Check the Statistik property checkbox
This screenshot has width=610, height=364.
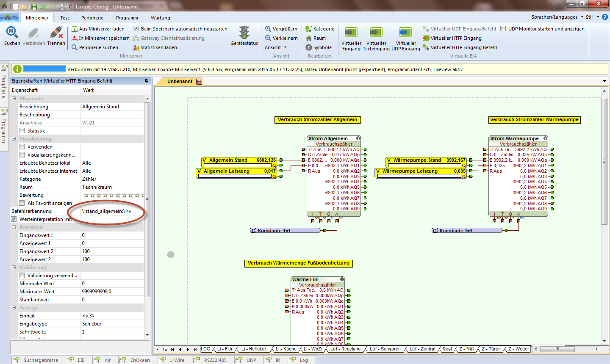tap(22, 131)
